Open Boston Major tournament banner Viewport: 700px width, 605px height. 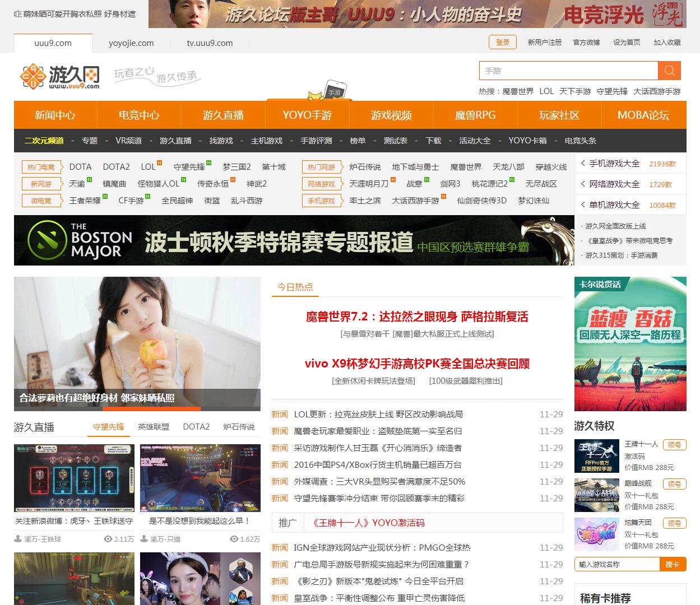(294, 240)
